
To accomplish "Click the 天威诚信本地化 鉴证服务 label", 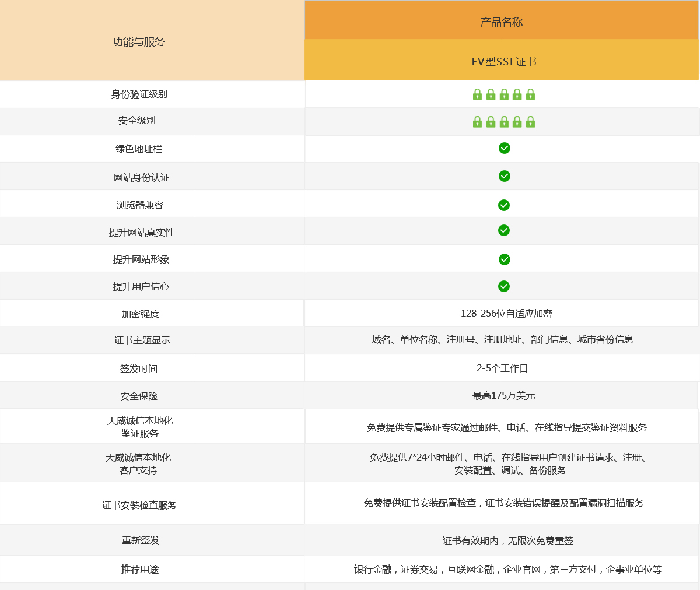I will 140,427.
